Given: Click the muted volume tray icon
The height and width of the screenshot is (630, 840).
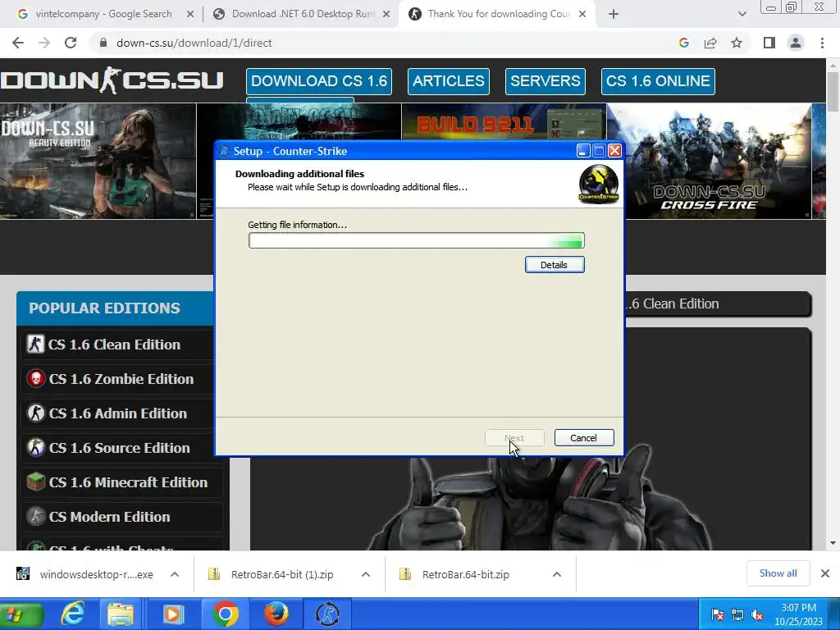Looking at the screenshot, I should click(x=757, y=614).
